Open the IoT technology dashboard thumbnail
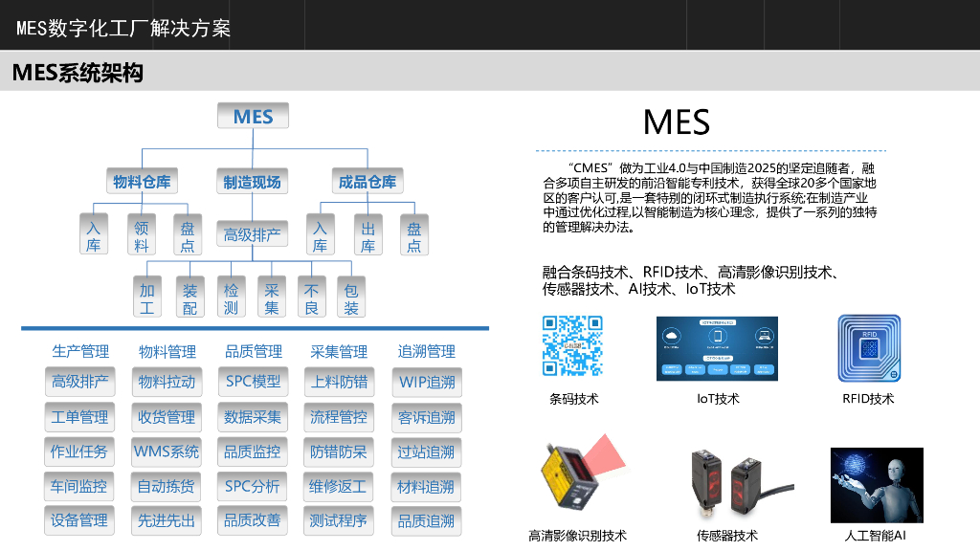The image size is (980, 551). tap(717, 348)
